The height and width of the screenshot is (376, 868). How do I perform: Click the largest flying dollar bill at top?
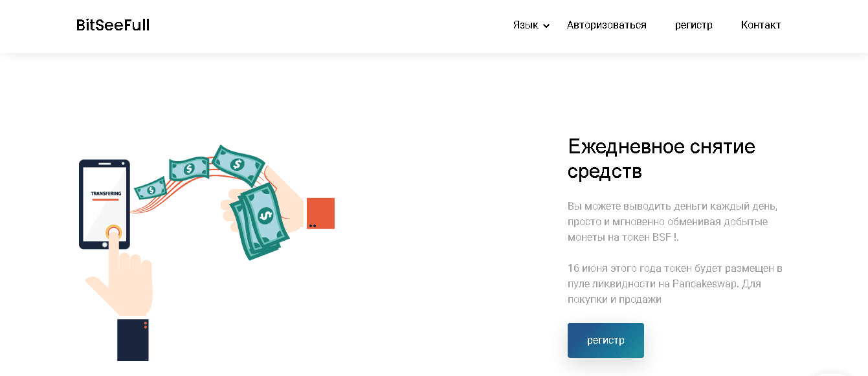238,165
